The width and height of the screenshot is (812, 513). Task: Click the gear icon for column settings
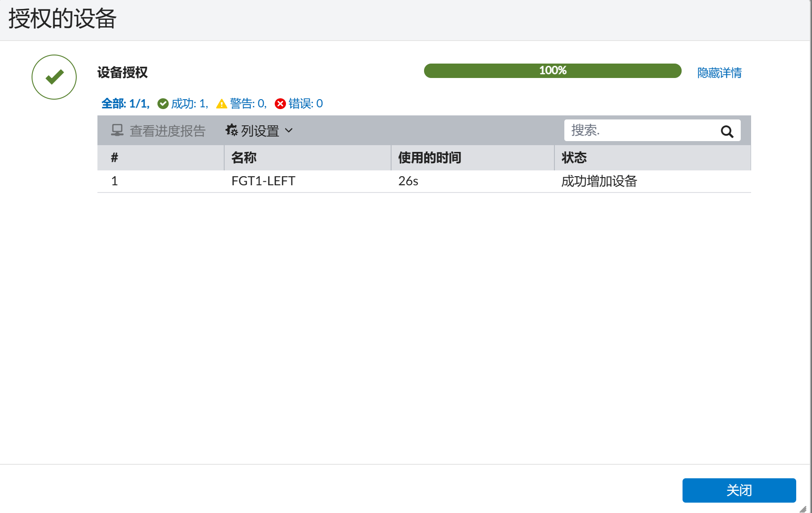(x=231, y=130)
